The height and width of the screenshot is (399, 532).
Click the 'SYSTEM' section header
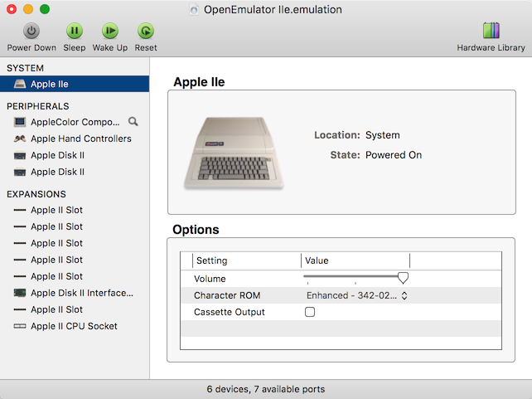pos(25,68)
